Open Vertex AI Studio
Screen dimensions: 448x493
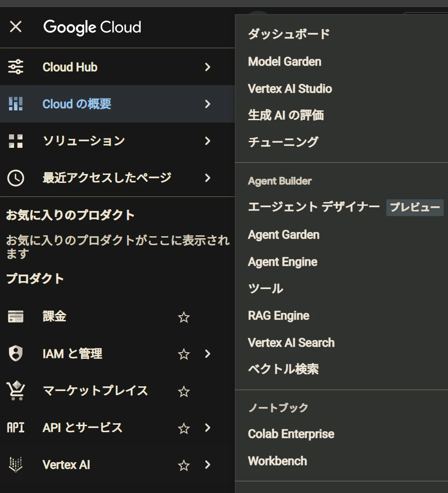coord(290,89)
